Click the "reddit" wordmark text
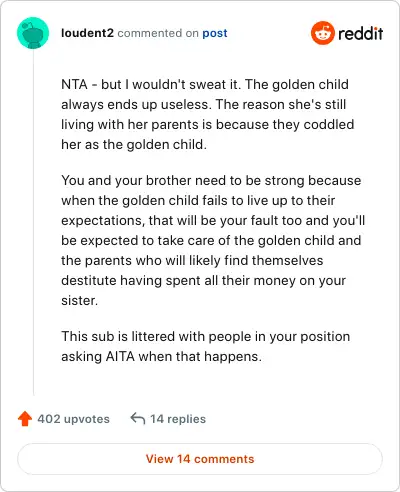400x492 pixels. 360,34
